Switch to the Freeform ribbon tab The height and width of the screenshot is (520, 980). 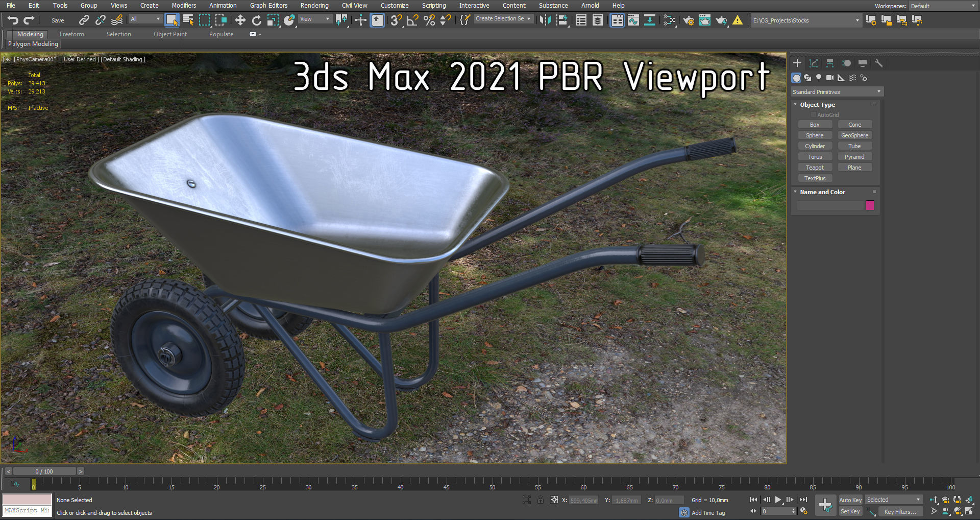tap(72, 34)
